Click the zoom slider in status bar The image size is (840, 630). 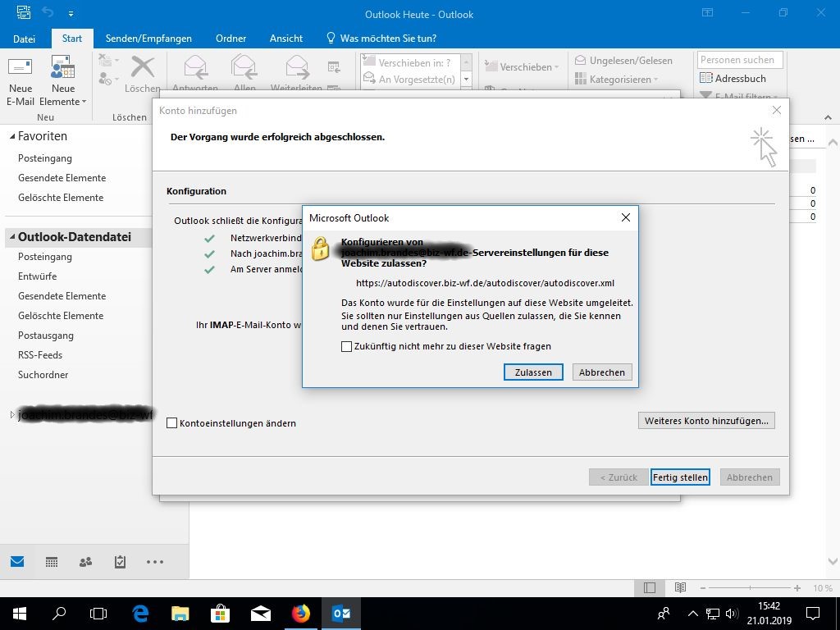coord(750,588)
